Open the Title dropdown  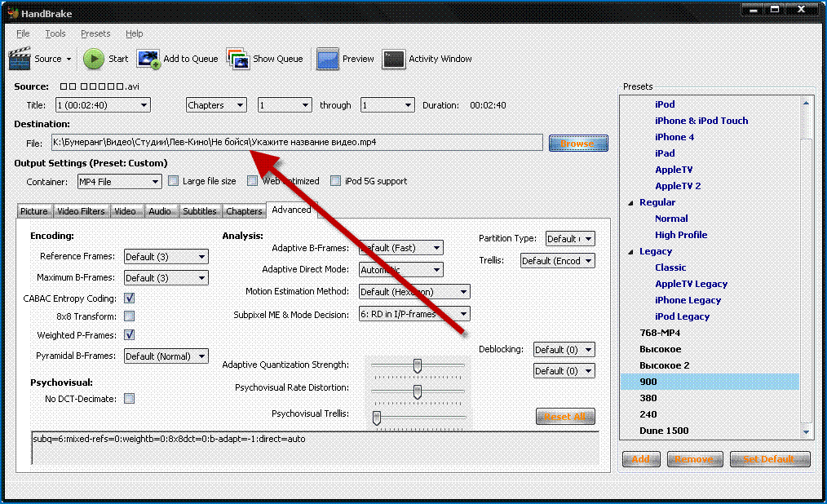pyautogui.click(x=103, y=105)
